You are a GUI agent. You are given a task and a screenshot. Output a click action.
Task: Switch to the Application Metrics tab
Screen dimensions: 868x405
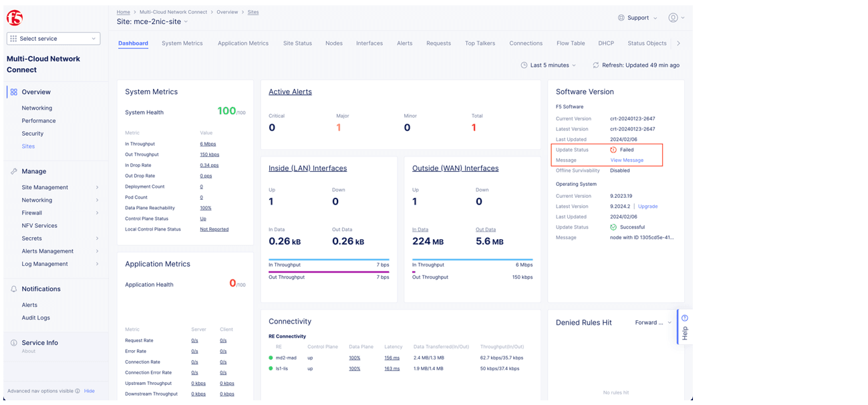click(x=243, y=43)
